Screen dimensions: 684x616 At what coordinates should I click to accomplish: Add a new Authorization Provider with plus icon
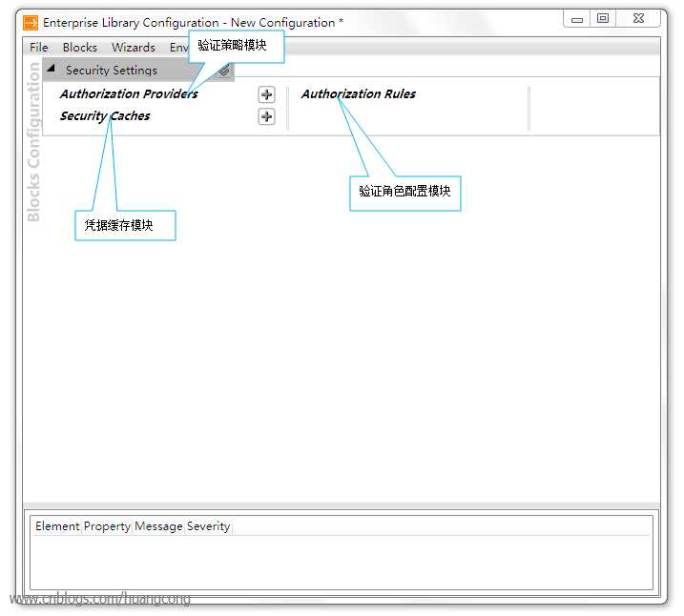point(266,94)
